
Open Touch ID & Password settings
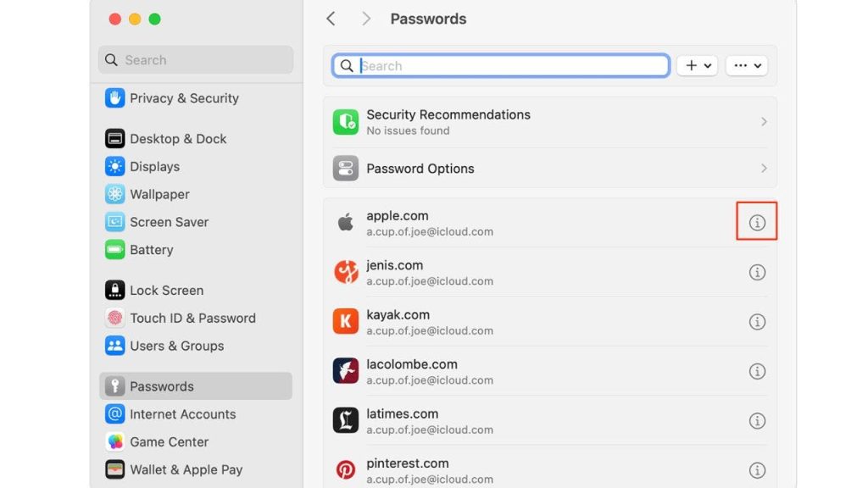click(192, 319)
